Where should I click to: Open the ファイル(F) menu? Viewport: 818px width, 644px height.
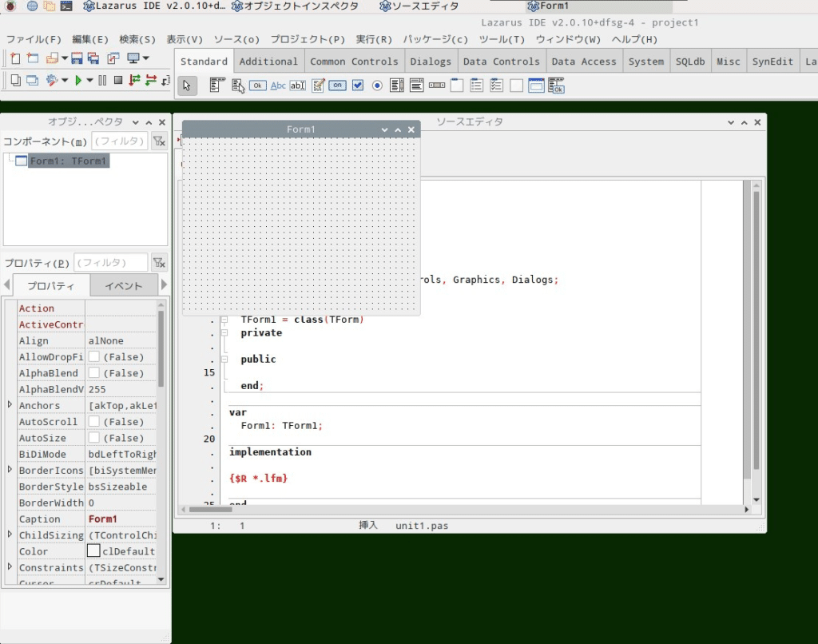34,40
